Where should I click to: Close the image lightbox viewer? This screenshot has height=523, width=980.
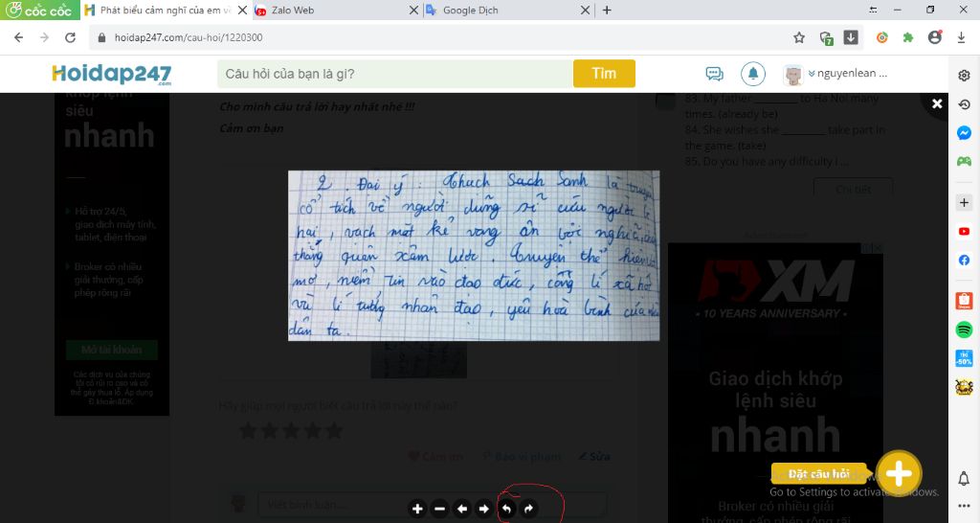tap(937, 103)
